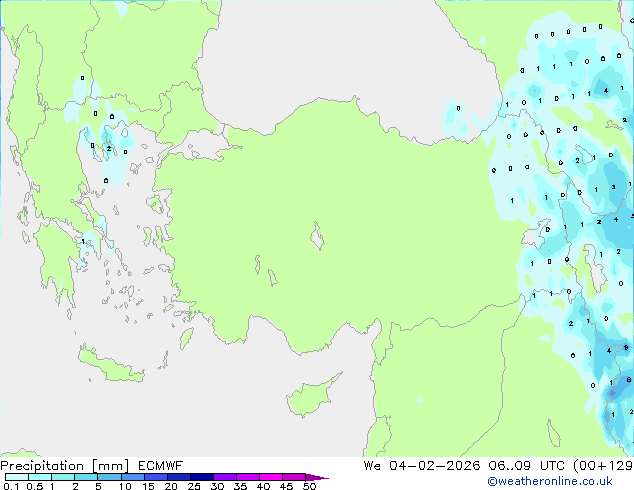The width and height of the screenshot is (634, 490).
Task: Click the legend label 35
Action: click(x=240, y=486)
